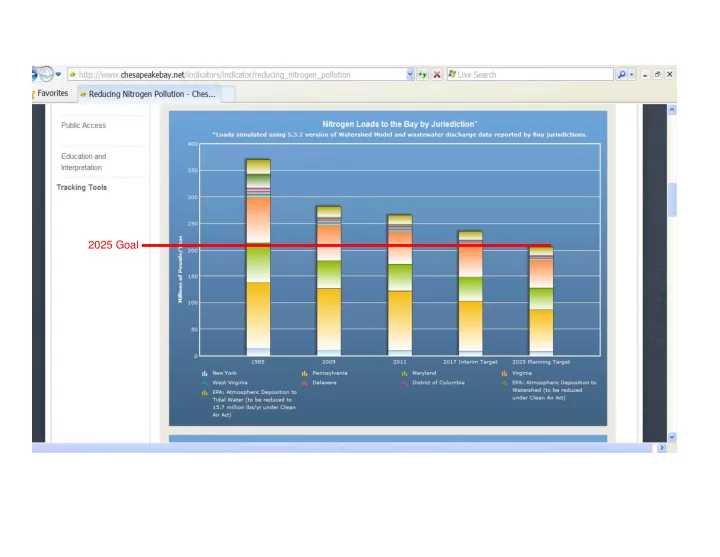The height and width of the screenshot is (557, 720).
Task: Click the yellow Pennsylvania segment of the 1985 bar
Action: point(258,315)
